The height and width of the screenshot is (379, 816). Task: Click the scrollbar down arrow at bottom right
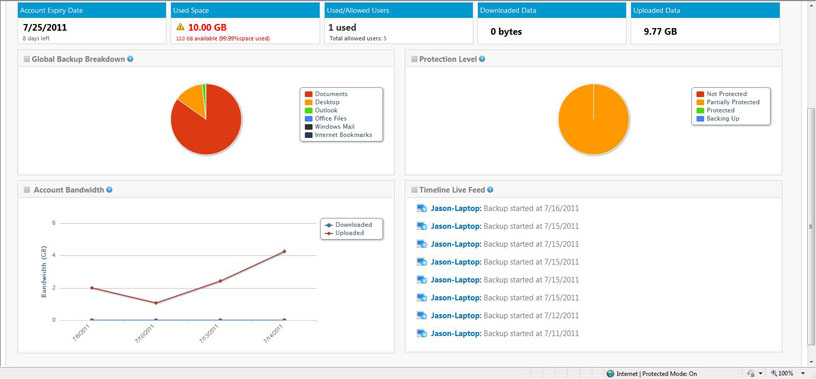[810, 361]
